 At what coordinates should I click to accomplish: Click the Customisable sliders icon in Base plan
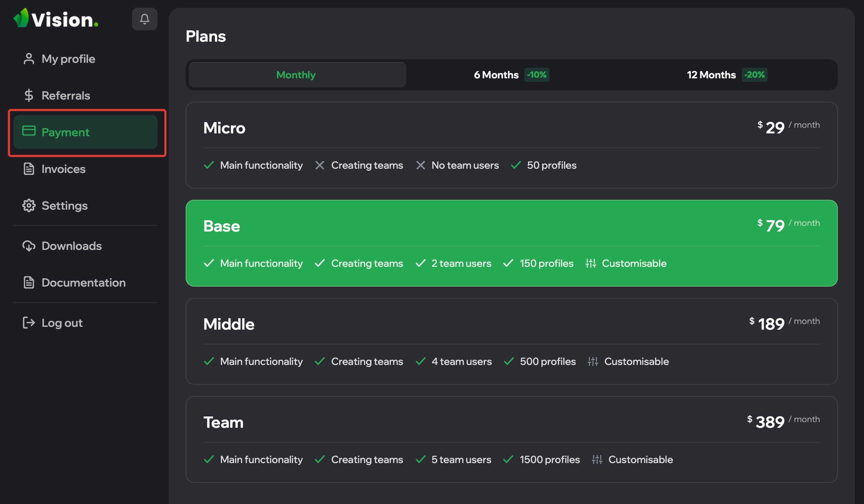pos(591,263)
